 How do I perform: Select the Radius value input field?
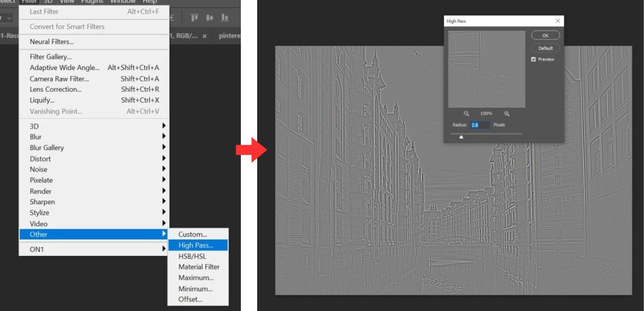click(x=480, y=125)
